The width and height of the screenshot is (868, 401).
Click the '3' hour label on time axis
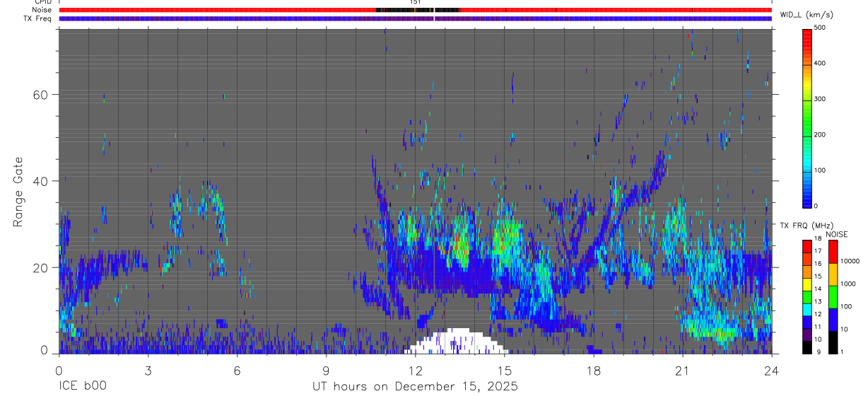(148, 371)
